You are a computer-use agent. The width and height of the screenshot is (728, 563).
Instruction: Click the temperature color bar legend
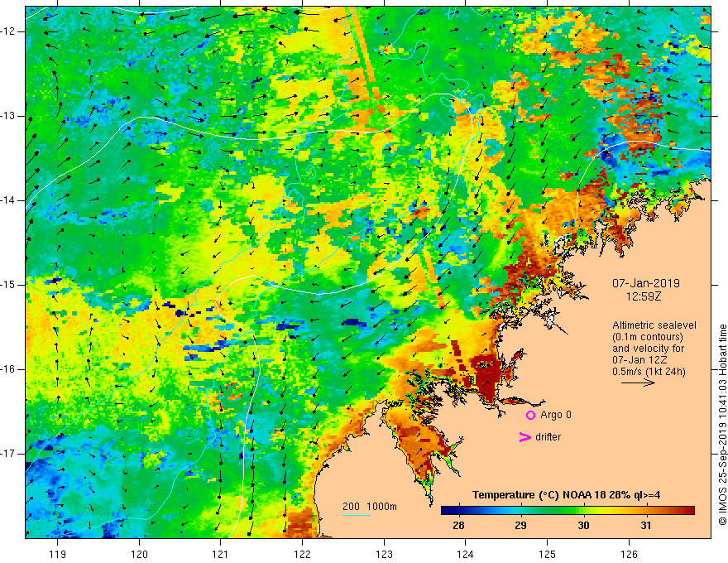(x=568, y=511)
